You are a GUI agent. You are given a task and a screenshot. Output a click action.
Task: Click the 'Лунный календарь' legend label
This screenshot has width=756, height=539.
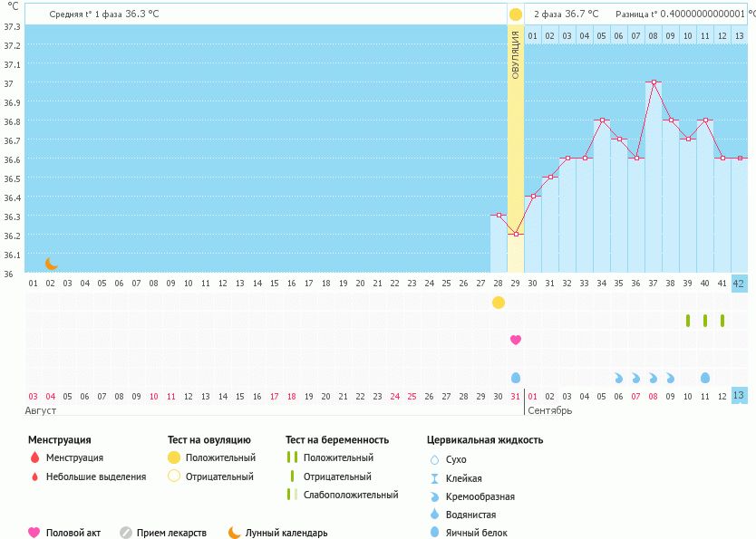pyautogui.click(x=286, y=533)
